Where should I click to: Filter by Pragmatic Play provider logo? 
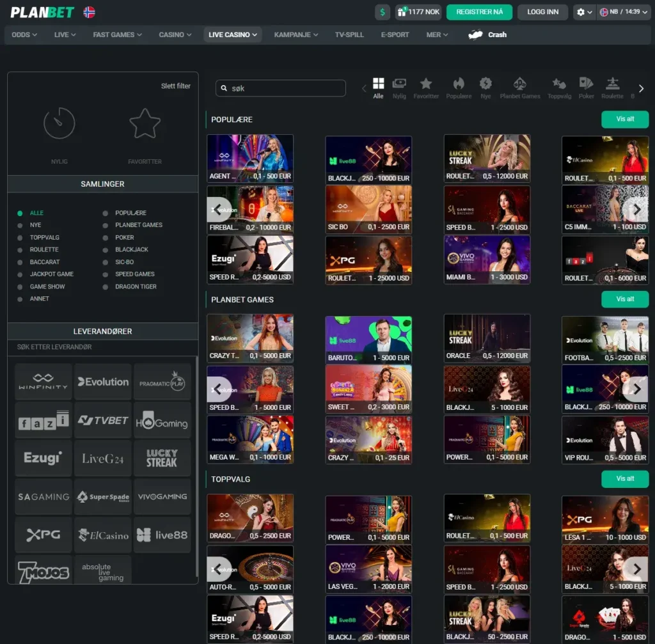pos(162,382)
